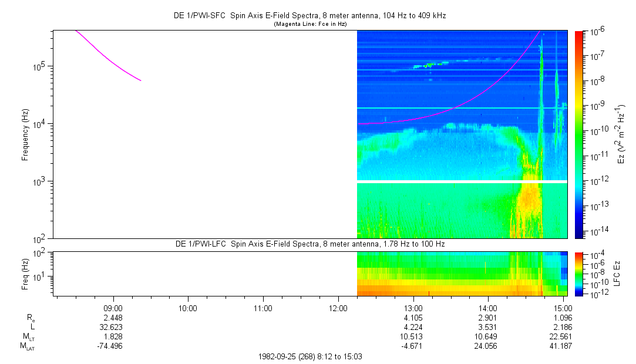Select the 12:00 time tick label
Image resolution: width=636 pixels, height=364 pixels.
coord(338,308)
